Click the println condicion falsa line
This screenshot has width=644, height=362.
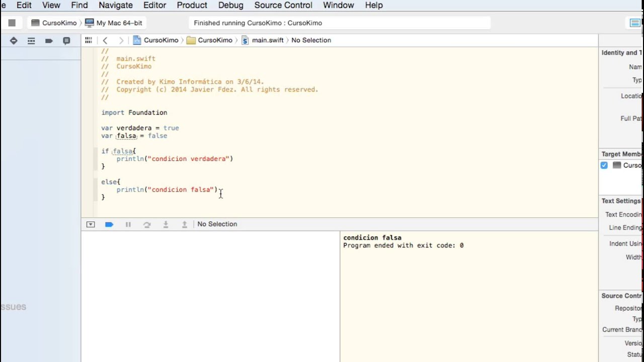tap(167, 190)
